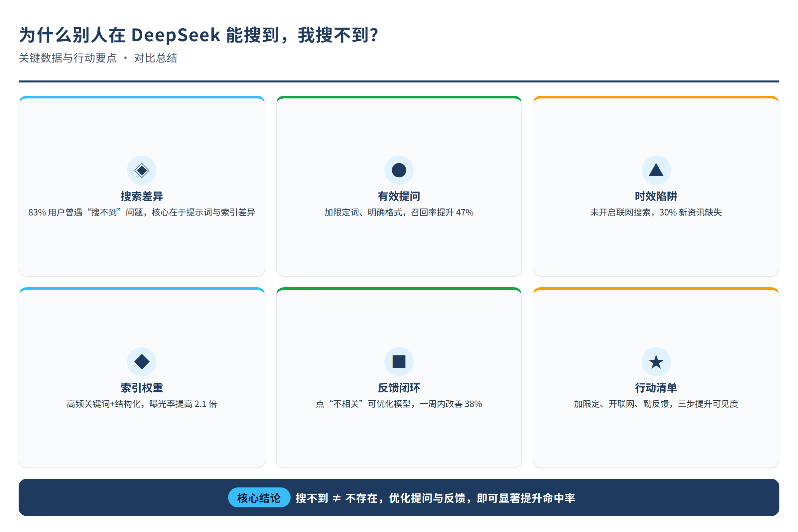Click the 时效陷阱 card heading
This screenshot has height=532, width=798.
(656, 197)
